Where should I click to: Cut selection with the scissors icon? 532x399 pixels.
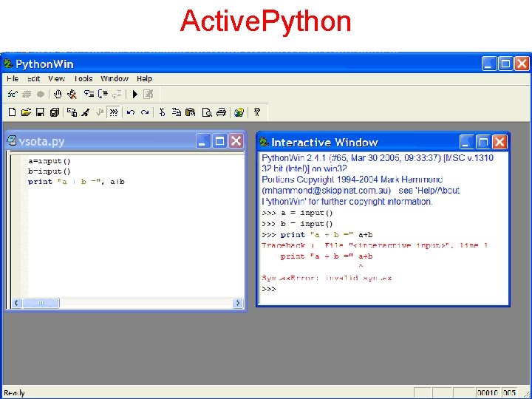pos(162,112)
